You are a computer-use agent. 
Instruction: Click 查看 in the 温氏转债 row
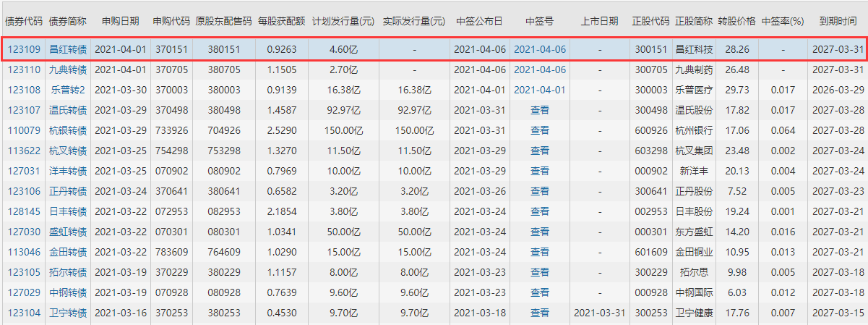540,111
